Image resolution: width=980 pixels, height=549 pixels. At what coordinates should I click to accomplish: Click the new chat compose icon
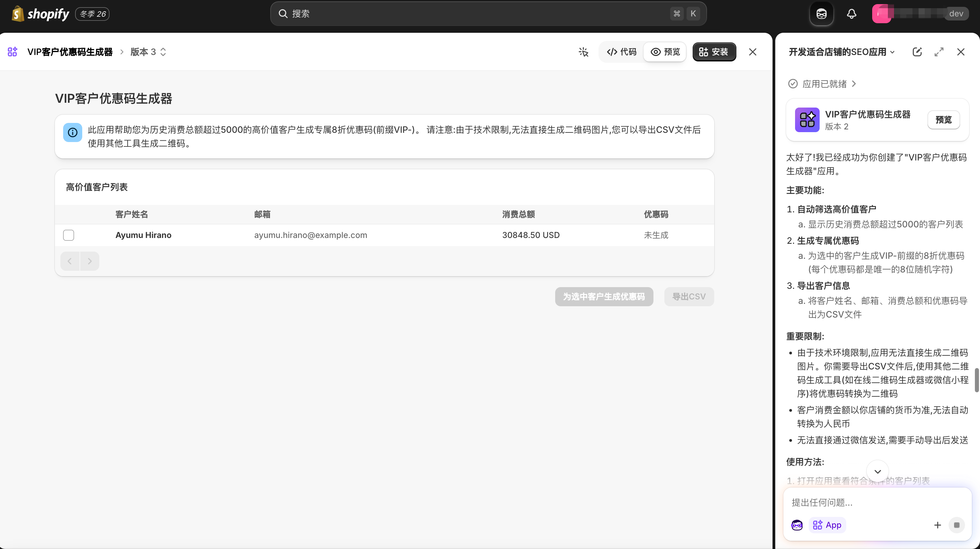tap(917, 52)
